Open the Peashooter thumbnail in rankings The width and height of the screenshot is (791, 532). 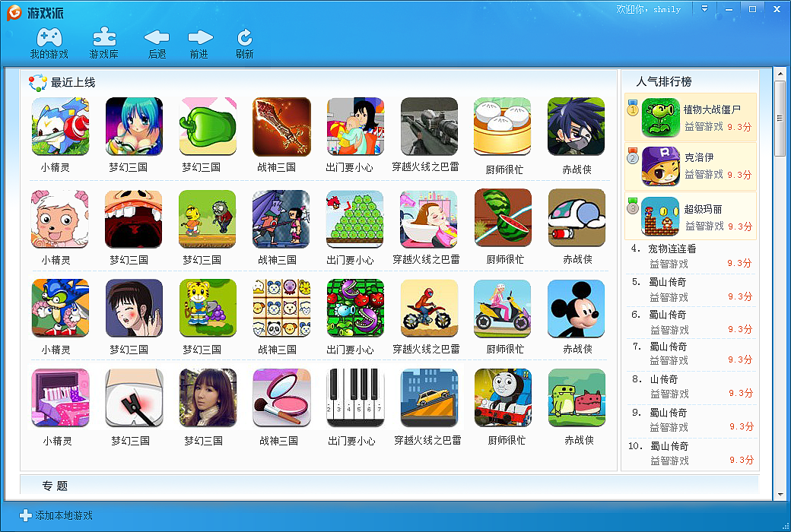click(660, 118)
